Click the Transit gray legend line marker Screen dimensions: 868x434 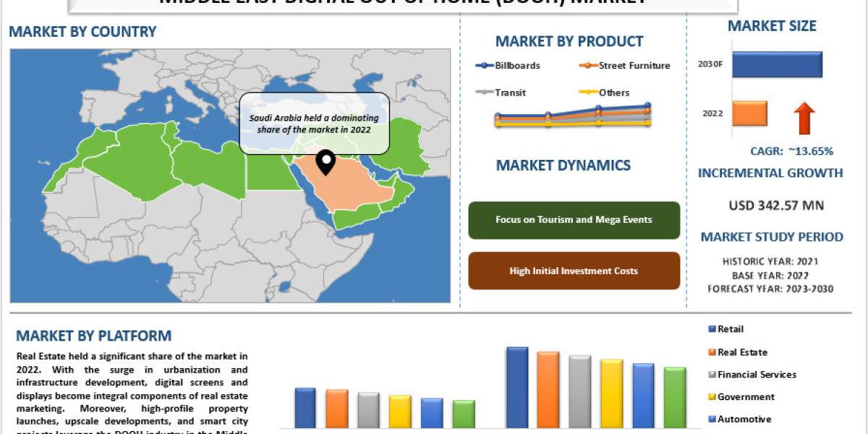pyautogui.click(x=485, y=93)
